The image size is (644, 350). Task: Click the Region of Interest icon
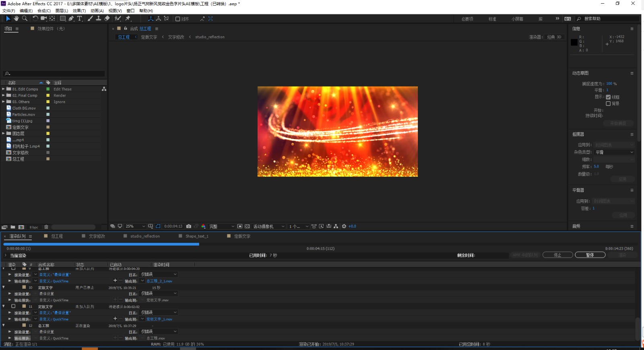239,226
